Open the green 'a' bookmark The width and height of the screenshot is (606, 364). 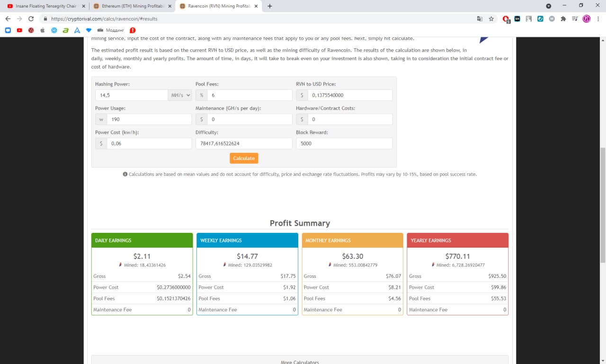coord(65,30)
